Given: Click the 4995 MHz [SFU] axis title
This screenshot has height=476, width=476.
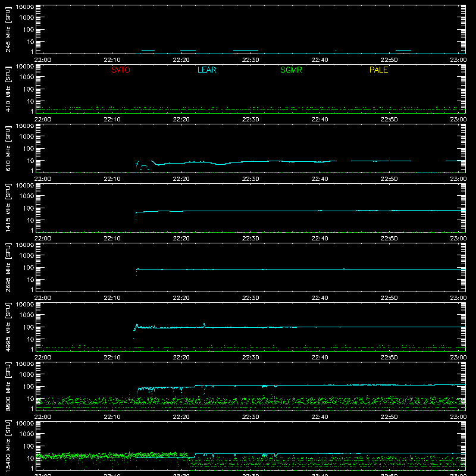Looking at the screenshot, I should [8, 327].
